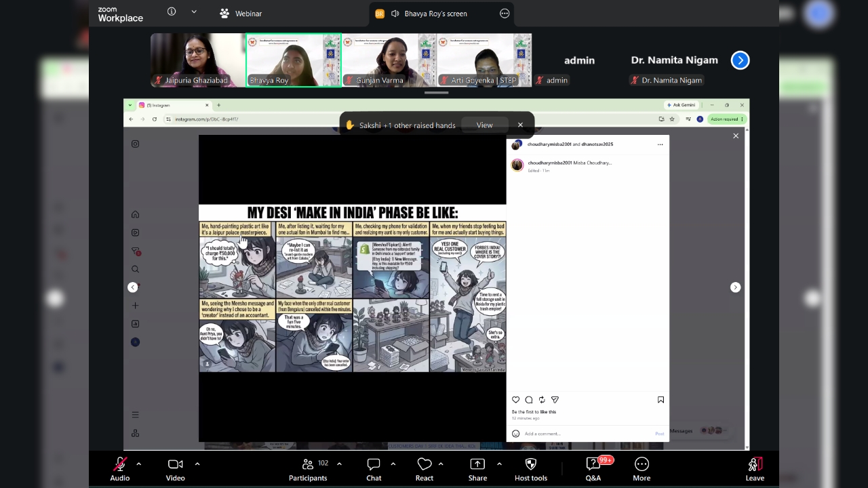The image size is (868, 488).
Task: Open screen share options ellipsis for Bhavya Roy's screen
Action: click(x=505, y=14)
